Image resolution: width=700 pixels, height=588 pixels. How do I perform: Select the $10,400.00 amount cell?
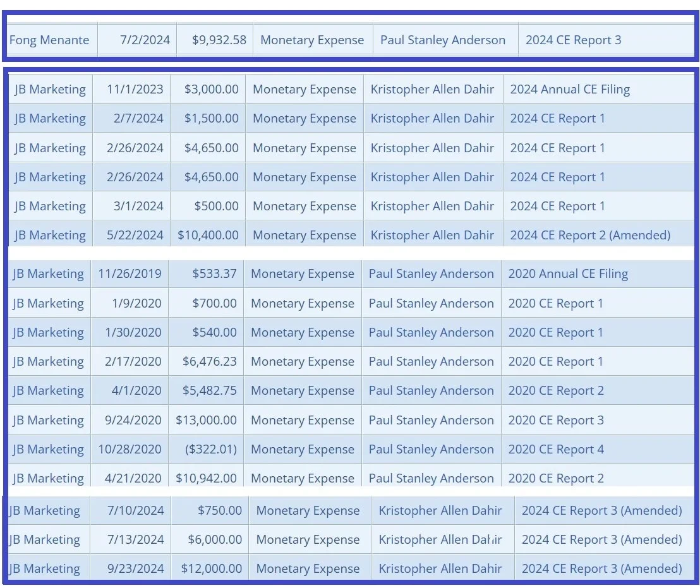click(208, 235)
